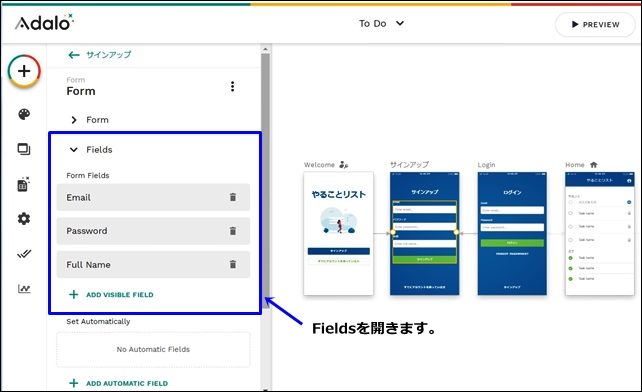Delete the Password form field

(x=233, y=231)
